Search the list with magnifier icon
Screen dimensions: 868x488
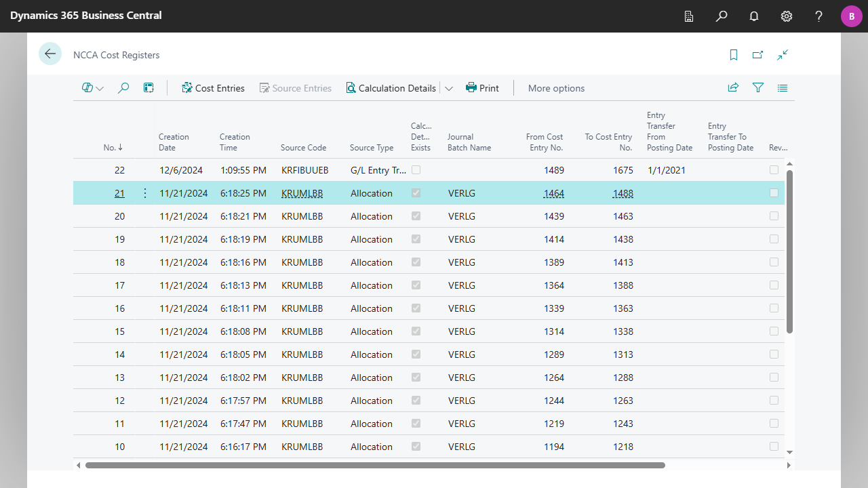[x=123, y=88]
